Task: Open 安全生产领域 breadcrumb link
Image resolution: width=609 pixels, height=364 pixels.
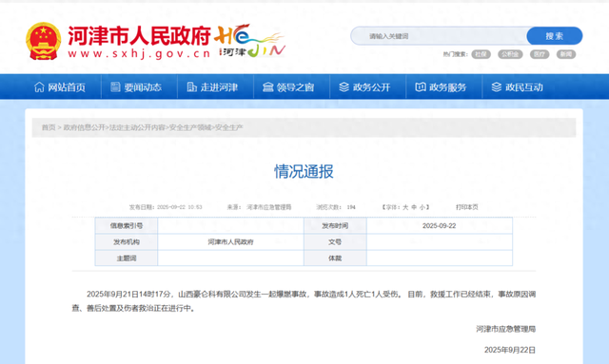Action: [190, 127]
